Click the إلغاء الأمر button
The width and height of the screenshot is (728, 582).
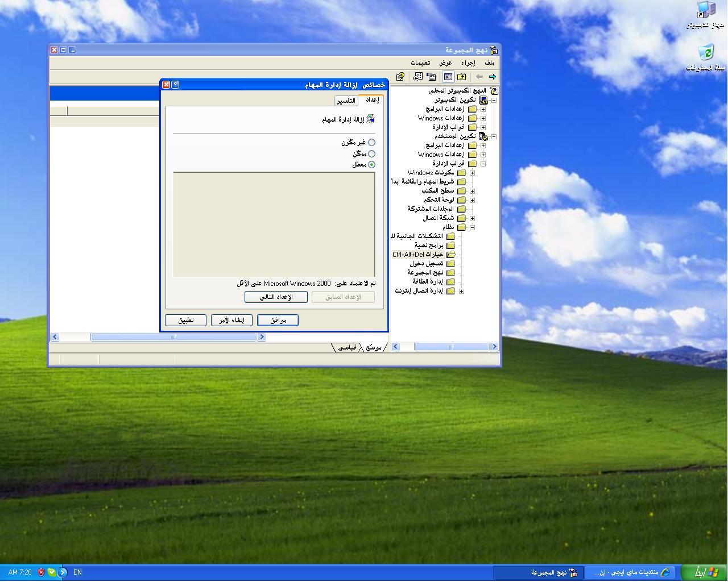pos(231,321)
